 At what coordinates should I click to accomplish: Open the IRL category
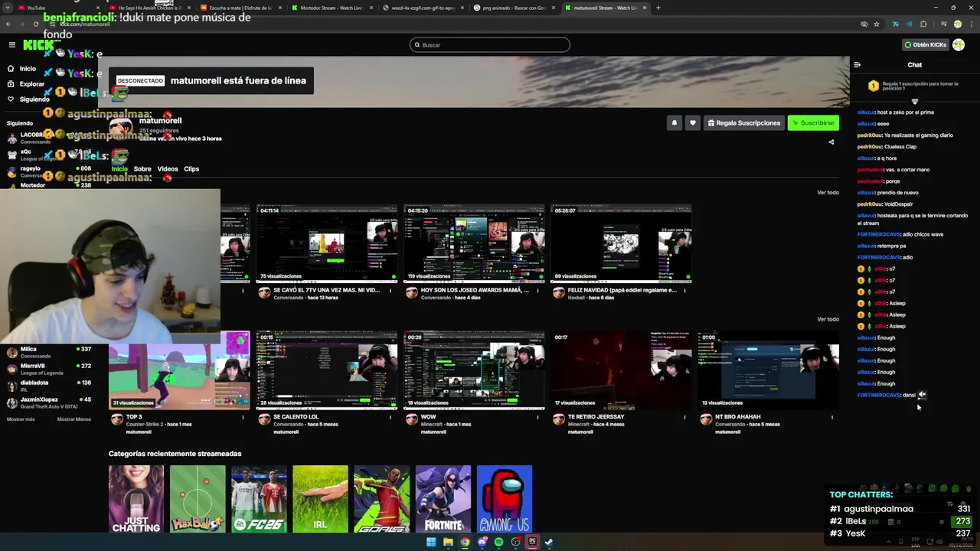pos(320,499)
